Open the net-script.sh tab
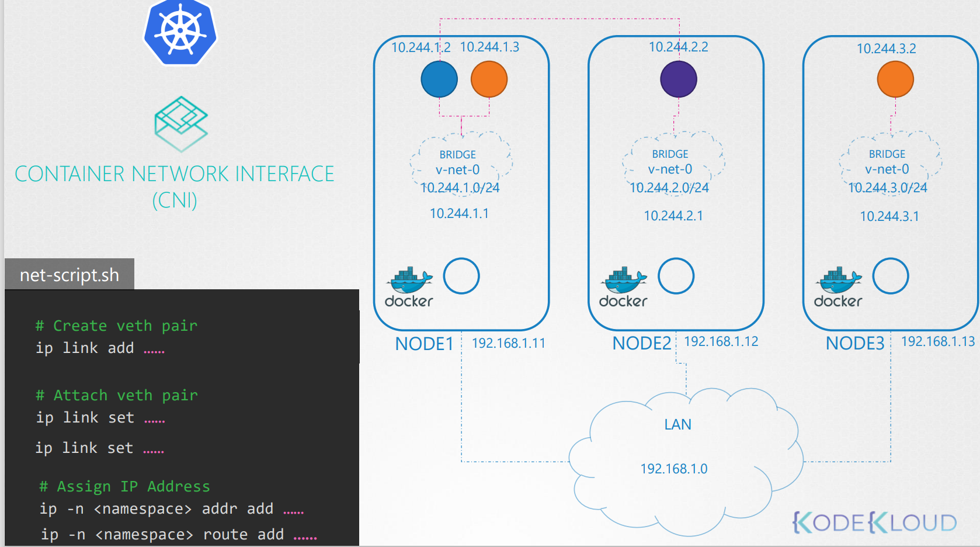Image resolution: width=980 pixels, height=547 pixels. (69, 274)
